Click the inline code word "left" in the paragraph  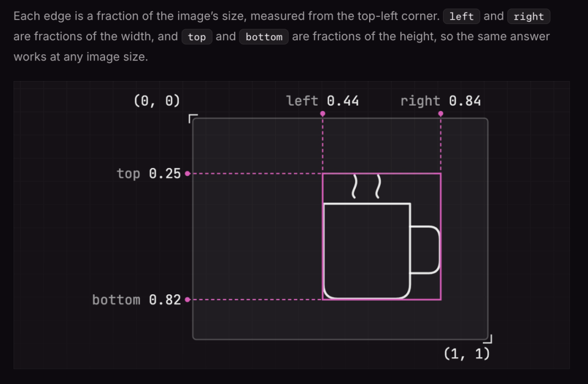click(x=461, y=16)
